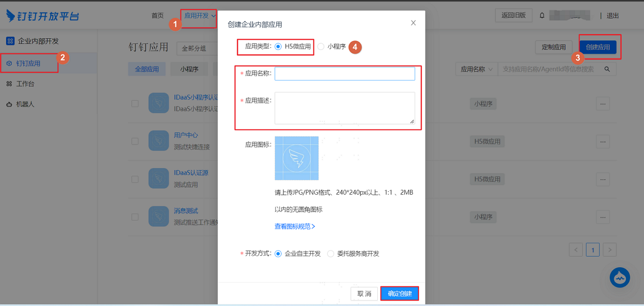The width and height of the screenshot is (644, 306).
Task: Click the 定制应用 button
Action: point(554,47)
